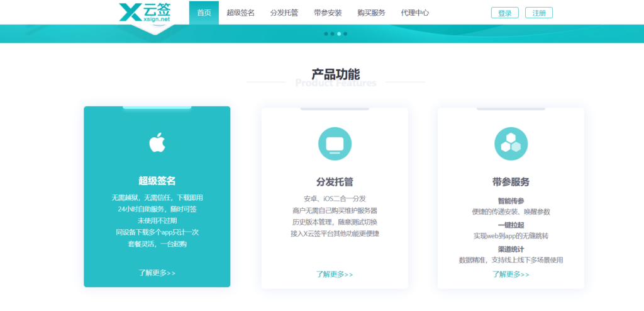
Task: Visit the 代理中心 menu item
Action: [x=414, y=13]
